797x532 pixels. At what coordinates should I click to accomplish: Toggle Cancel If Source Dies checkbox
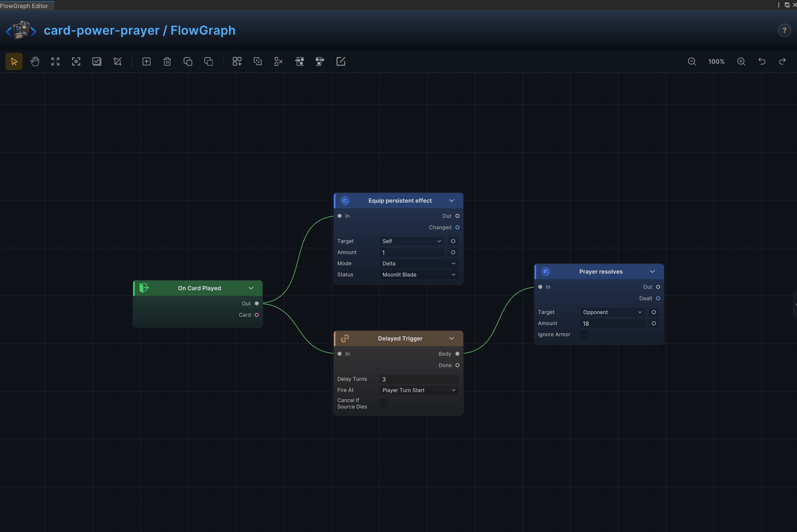point(384,403)
